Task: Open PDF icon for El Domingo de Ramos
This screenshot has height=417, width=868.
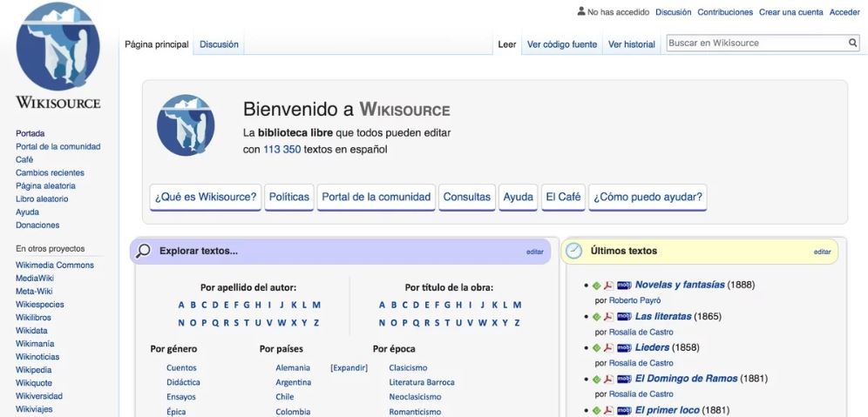Action: [x=608, y=380]
